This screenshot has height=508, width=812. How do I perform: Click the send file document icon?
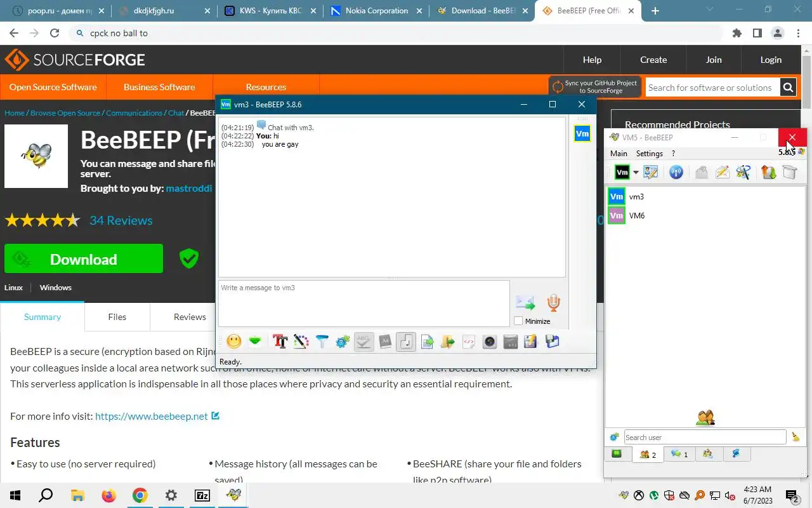click(x=427, y=342)
